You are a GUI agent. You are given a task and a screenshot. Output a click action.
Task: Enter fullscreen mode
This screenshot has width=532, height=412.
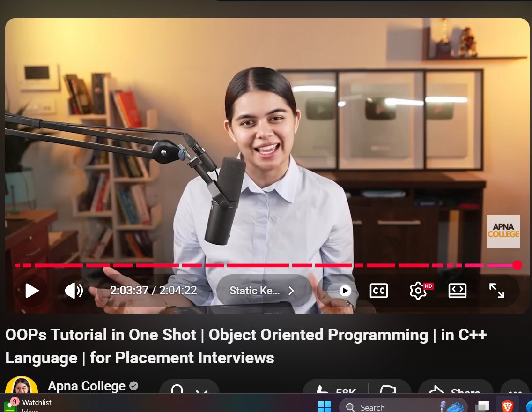(497, 291)
